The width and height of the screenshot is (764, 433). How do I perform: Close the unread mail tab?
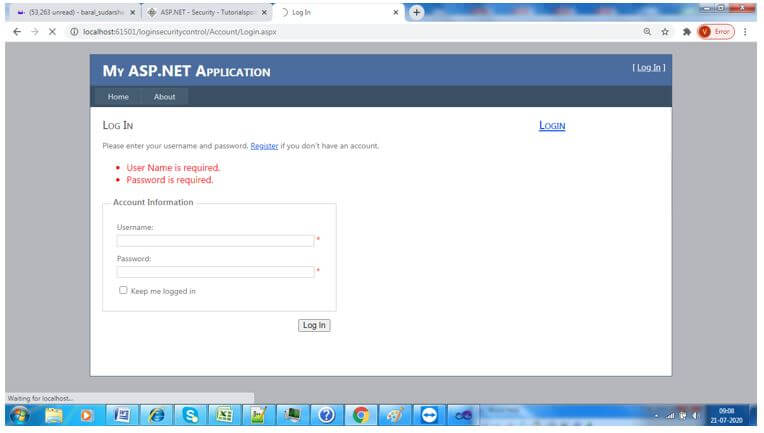point(133,13)
